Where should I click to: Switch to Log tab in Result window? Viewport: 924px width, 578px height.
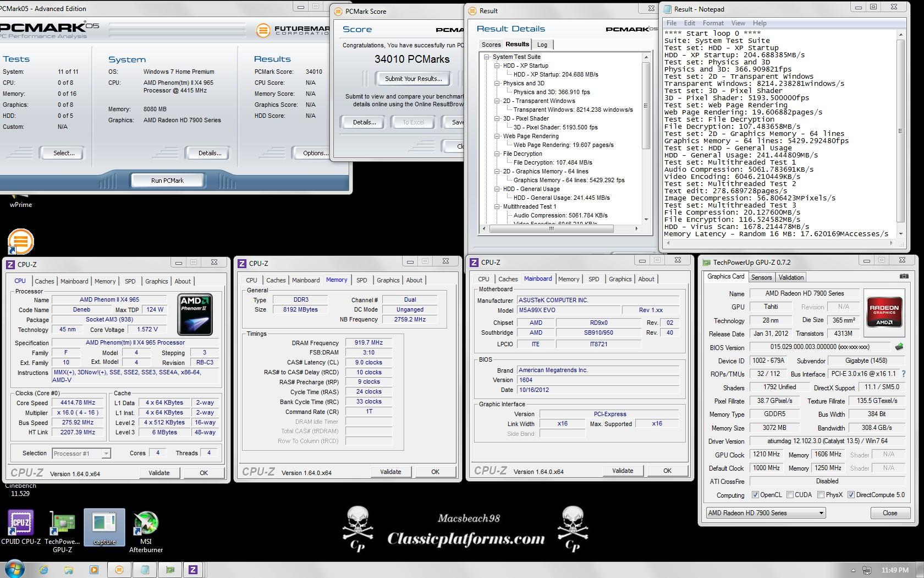(542, 45)
